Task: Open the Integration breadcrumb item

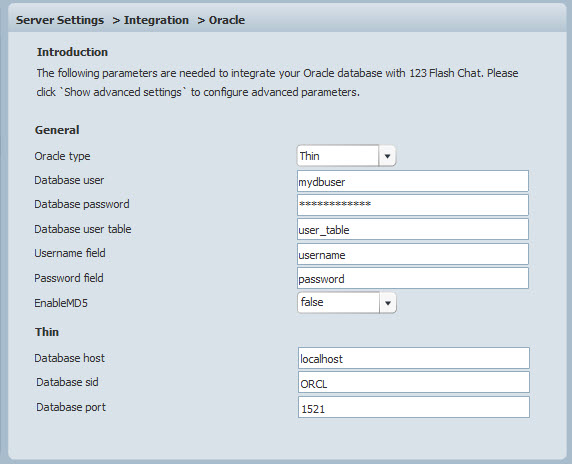Action: [156, 20]
